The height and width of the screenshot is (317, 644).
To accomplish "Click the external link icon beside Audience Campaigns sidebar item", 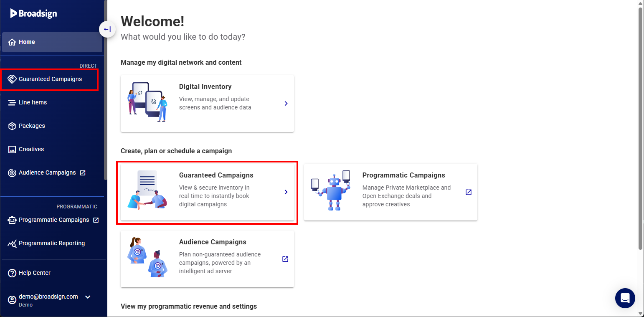I will click(x=83, y=172).
